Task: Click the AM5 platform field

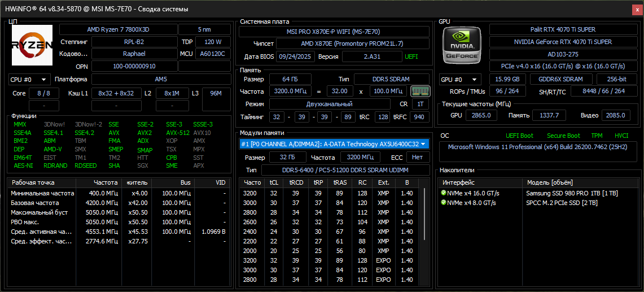Action: coord(161,80)
